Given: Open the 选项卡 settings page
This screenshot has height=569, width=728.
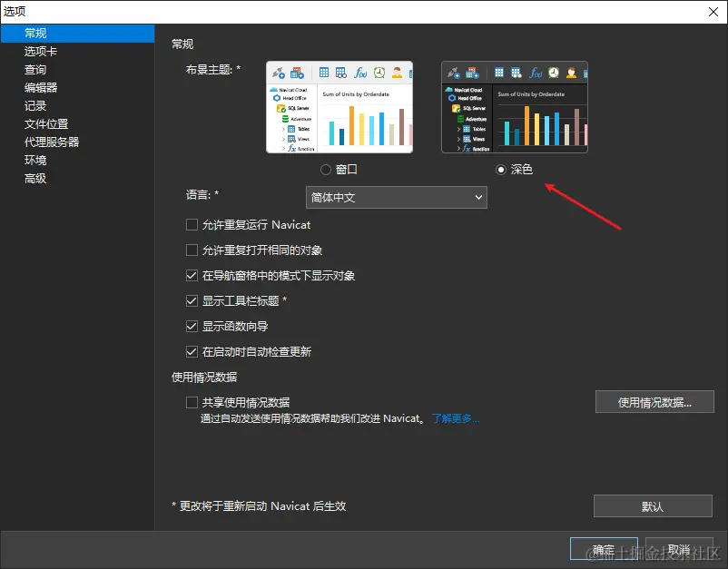Looking at the screenshot, I should point(40,52).
